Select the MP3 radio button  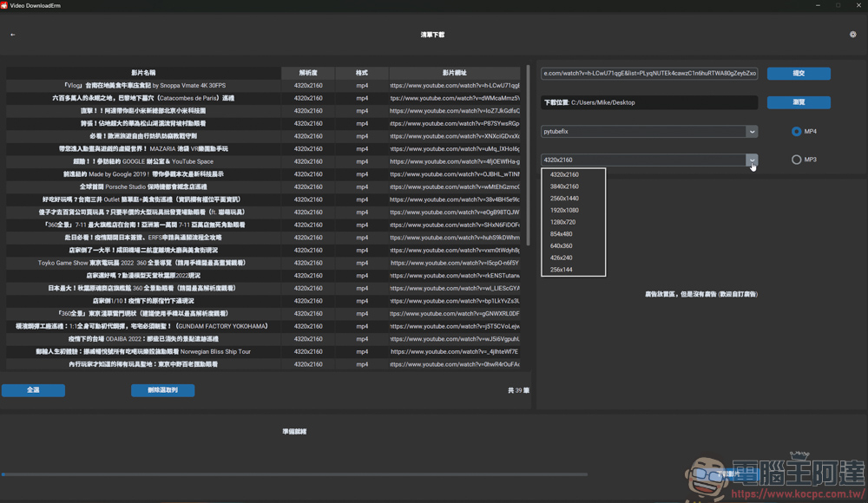click(796, 160)
